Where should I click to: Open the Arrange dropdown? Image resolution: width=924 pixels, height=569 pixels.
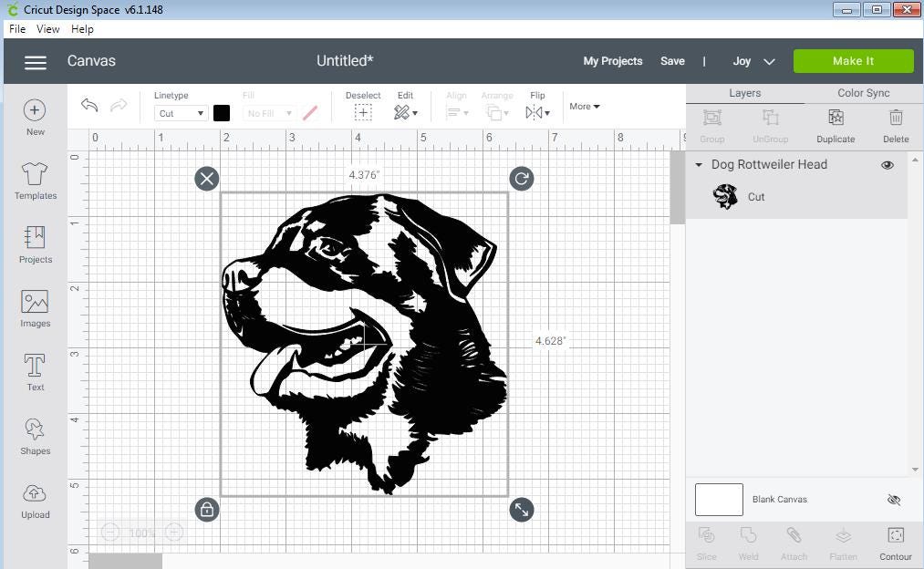(497, 112)
